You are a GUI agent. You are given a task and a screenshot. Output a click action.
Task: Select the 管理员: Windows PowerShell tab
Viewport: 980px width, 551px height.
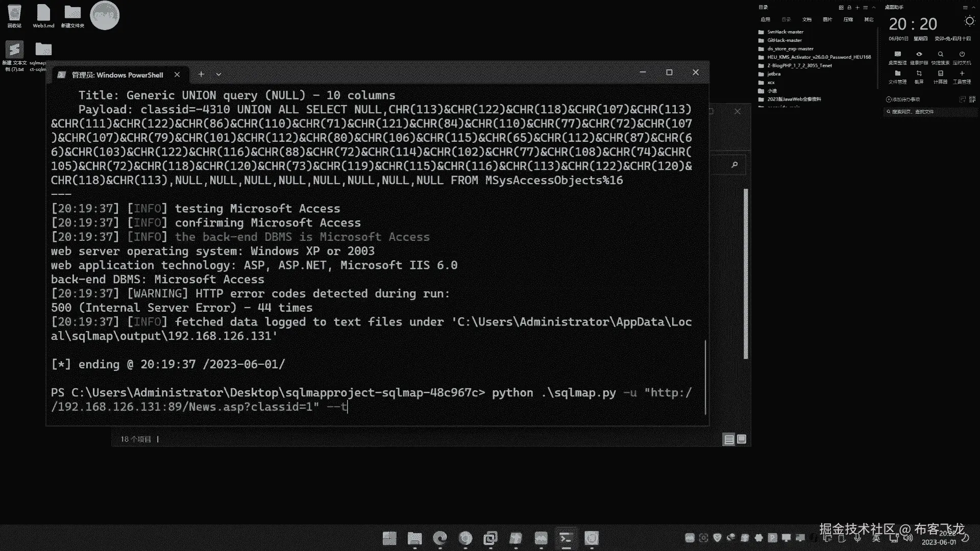(x=117, y=75)
